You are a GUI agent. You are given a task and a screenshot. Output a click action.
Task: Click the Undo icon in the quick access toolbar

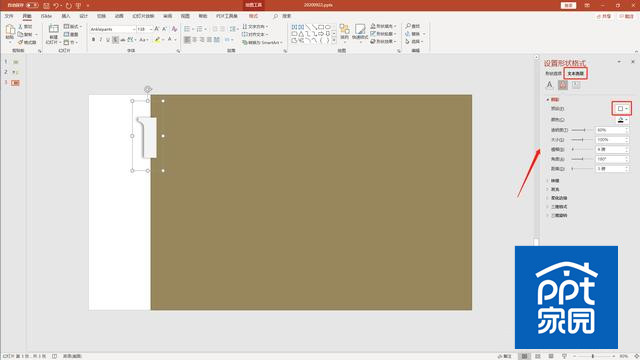click(56, 5)
